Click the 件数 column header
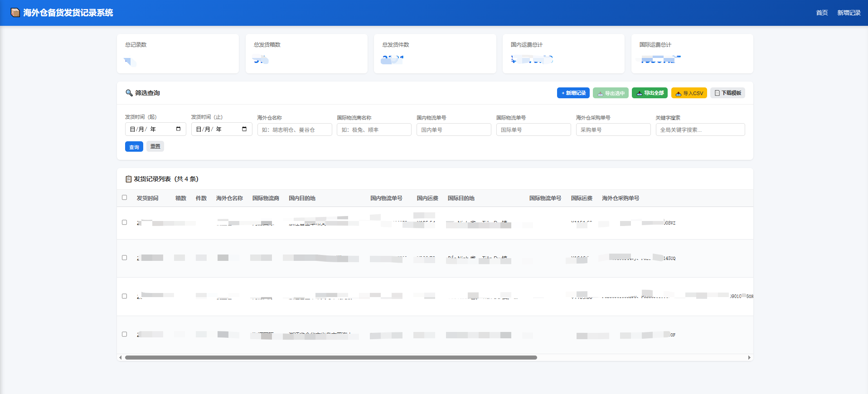The width and height of the screenshot is (868, 394). 201,198
